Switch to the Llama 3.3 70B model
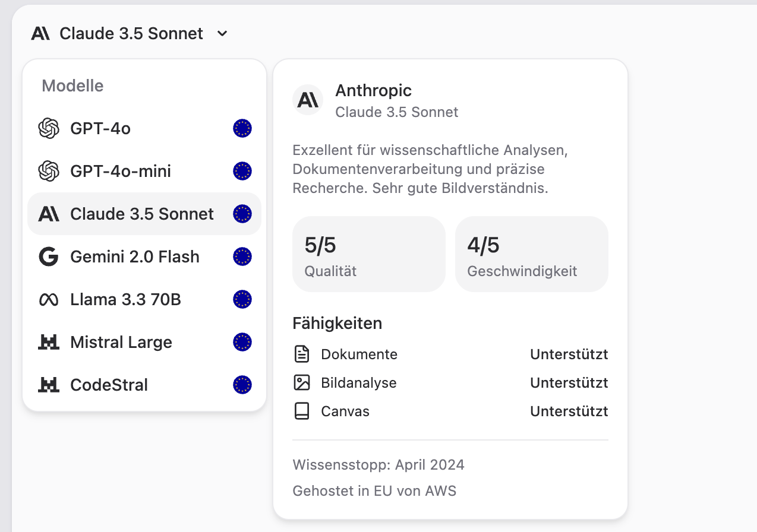This screenshot has width=757, height=532. click(125, 299)
